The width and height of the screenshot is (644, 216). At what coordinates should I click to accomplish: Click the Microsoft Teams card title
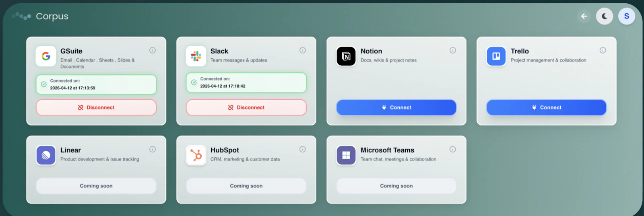pos(387,150)
